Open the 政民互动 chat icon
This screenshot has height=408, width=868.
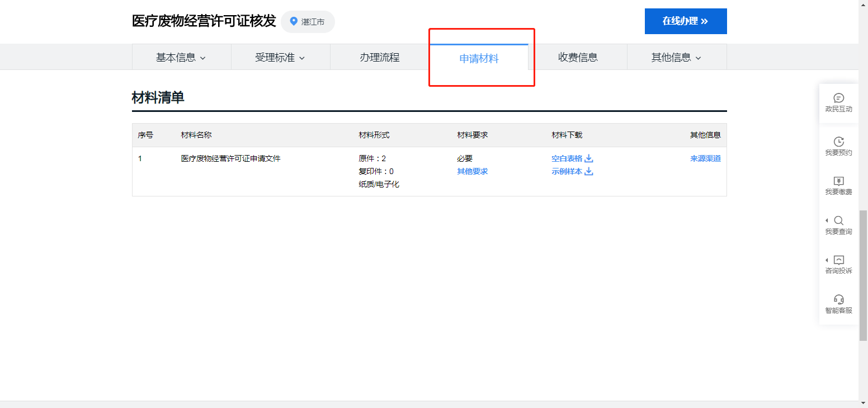point(838,98)
